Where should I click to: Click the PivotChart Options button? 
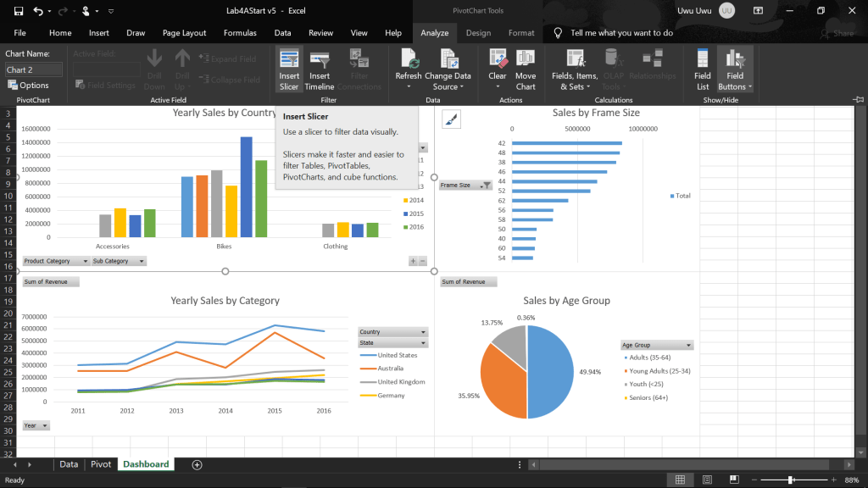pos(29,85)
